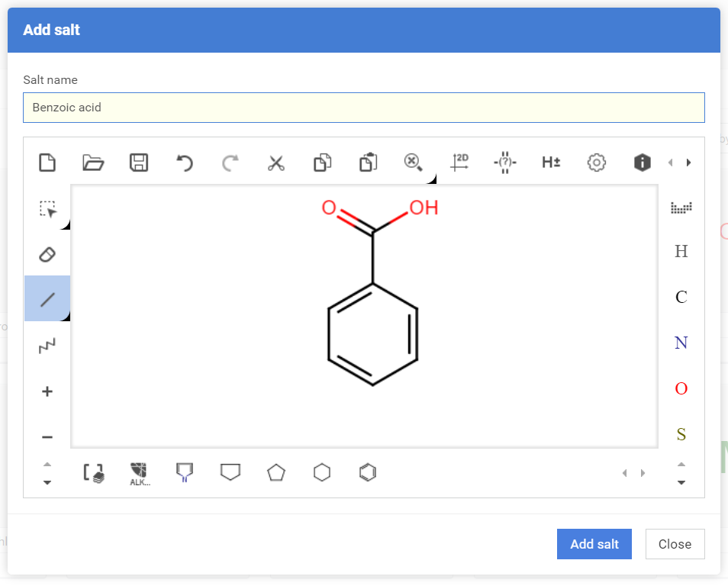Image resolution: width=728 pixels, height=586 pixels.
Task: Open the periodic table picker
Action: [681, 208]
